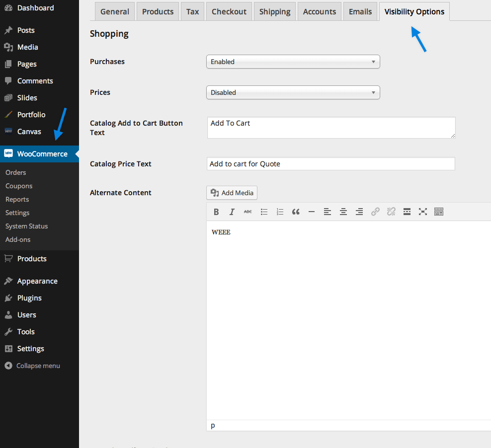The height and width of the screenshot is (448, 491).
Task: Insert an unordered bullet list
Action: point(264,212)
